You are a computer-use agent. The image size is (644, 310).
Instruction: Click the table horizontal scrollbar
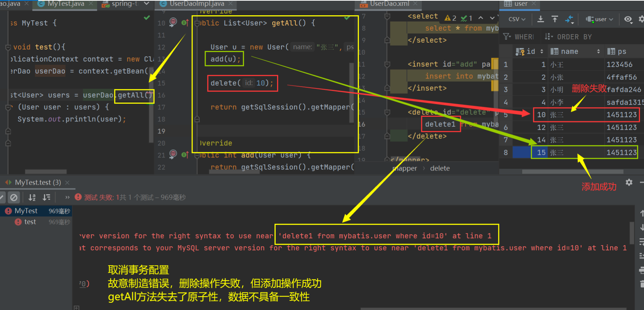[573, 172]
